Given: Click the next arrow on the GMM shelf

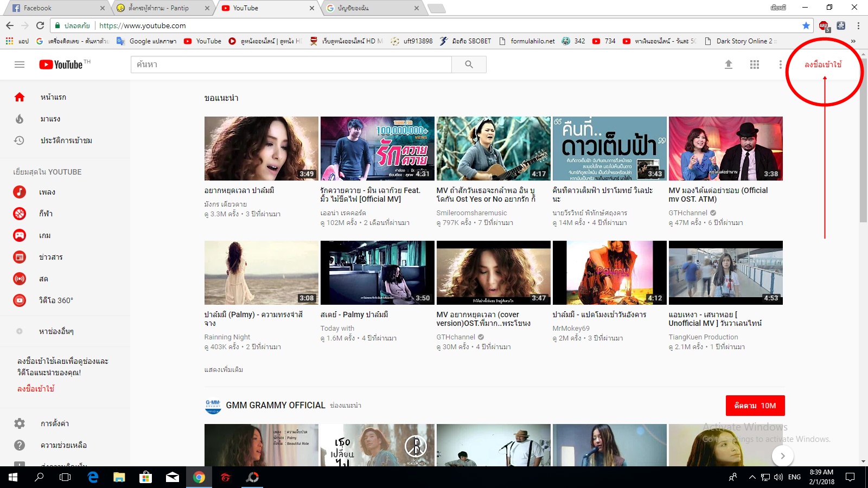Looking at the screenshot, I should [782, 456].
